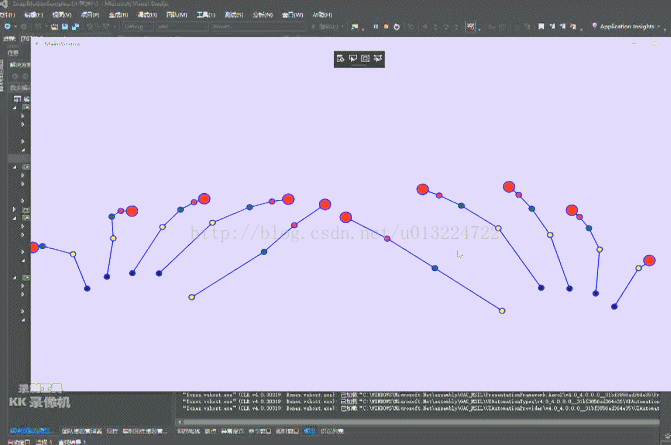Stop debugging with the red stop icon
This screenshot has height=445, width=671.
pos(386,27)
